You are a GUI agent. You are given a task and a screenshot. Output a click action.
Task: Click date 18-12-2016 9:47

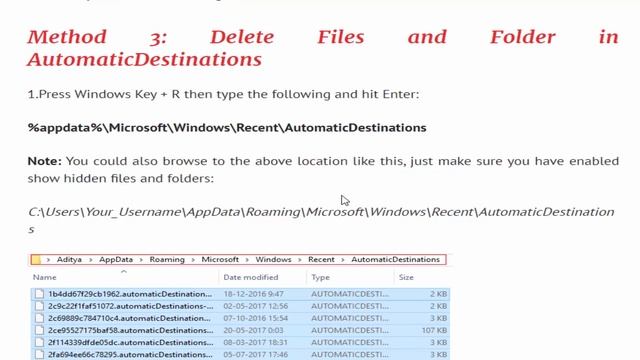253,294
